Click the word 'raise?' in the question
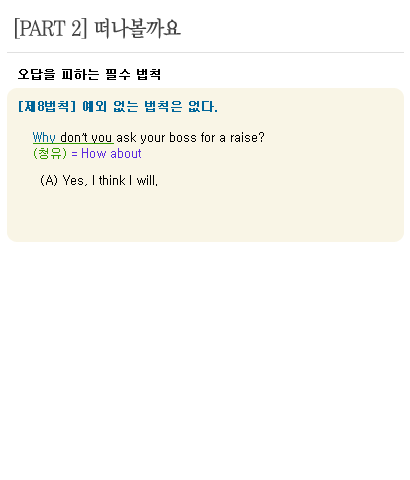This screenshot has height=480, width=410. 247,138
